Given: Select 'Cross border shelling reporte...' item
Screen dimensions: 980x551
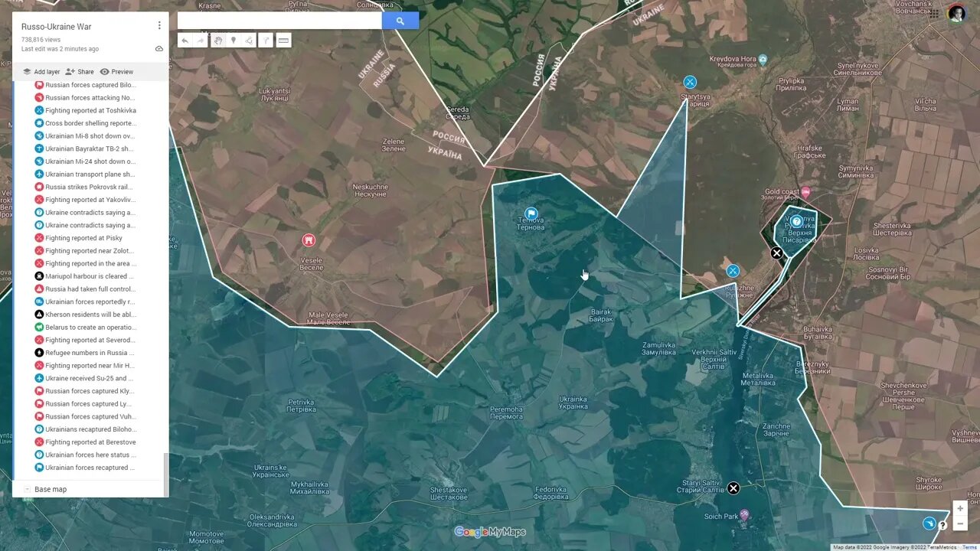Looking at the screenshot, I should [x=85, y=123].
